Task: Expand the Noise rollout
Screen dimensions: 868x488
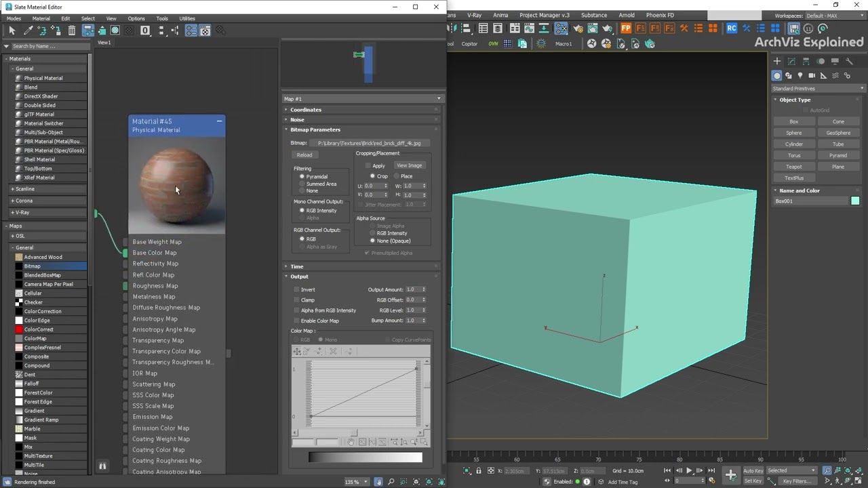Action: click(x=362, y=119)
